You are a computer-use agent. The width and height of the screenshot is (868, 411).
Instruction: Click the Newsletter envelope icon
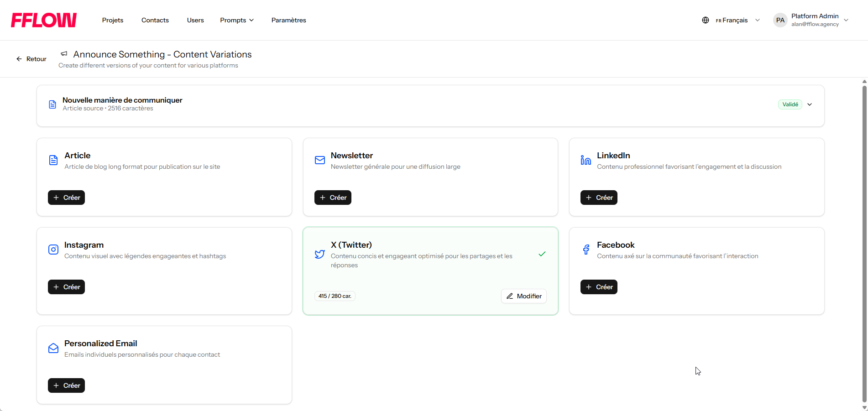click(320, 160)
